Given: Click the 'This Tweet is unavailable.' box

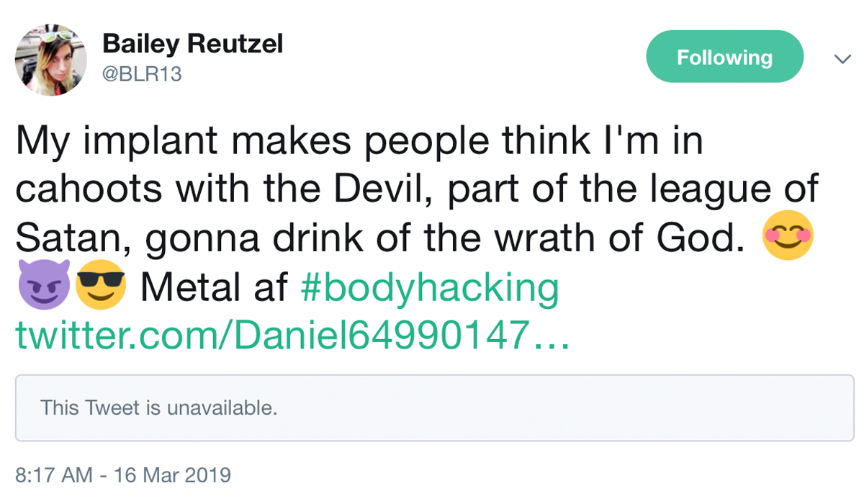Looking at the screenshot, I should (434, 408).
